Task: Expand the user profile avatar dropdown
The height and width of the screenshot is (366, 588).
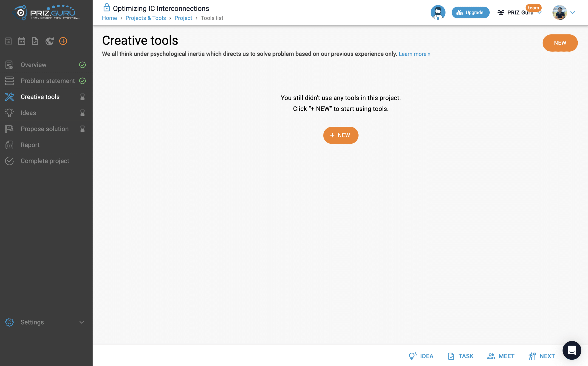Action: pos(573,13)
